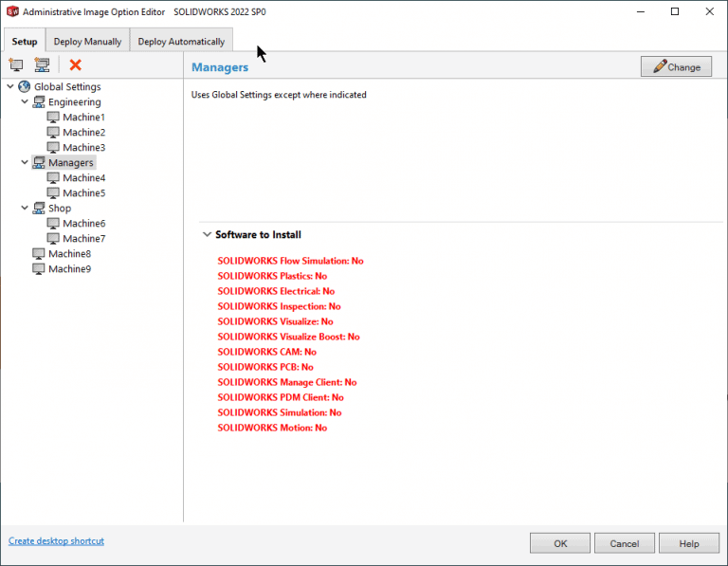Click Create desktop shortcut link
Screen dimensions: 728x566
click(x=56, y=541)
